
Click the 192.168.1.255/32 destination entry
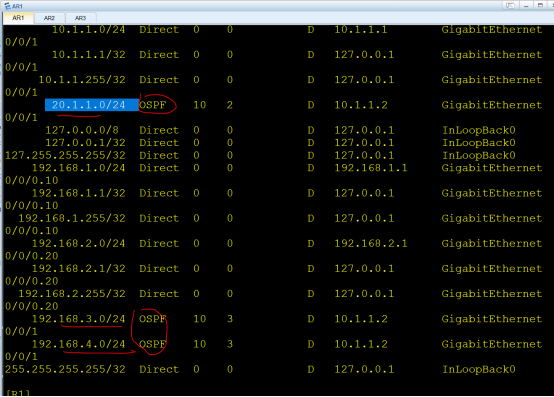[x=72, y=218]
